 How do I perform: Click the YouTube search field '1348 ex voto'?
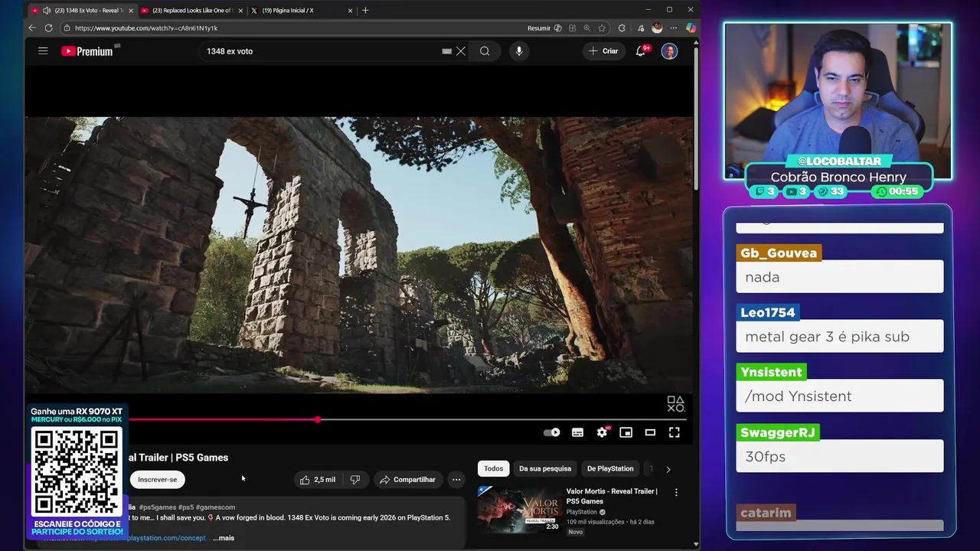[322, 51]
